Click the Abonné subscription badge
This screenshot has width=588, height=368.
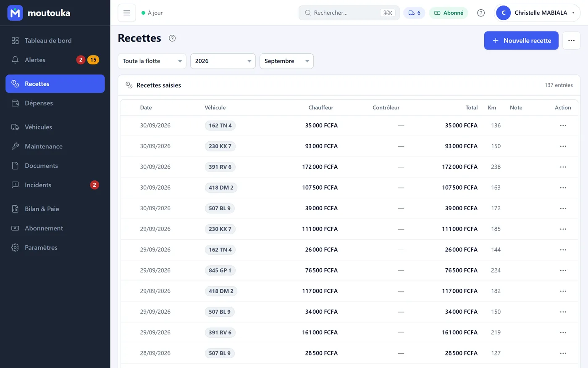449,13
